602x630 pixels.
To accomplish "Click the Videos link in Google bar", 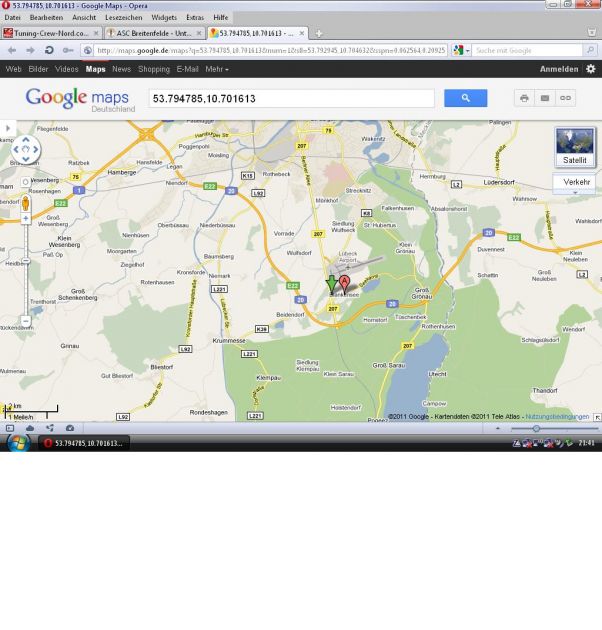I will [x=67, y=69].
